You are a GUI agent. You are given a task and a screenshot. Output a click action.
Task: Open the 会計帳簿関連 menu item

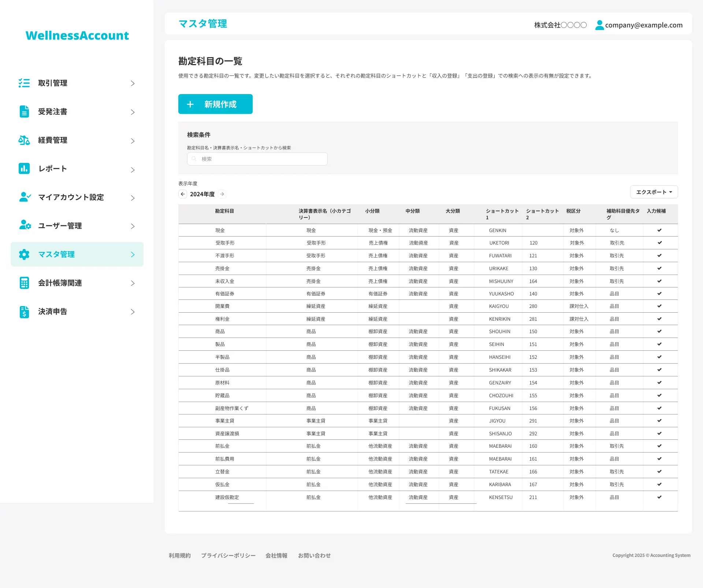tap(60, 283)
